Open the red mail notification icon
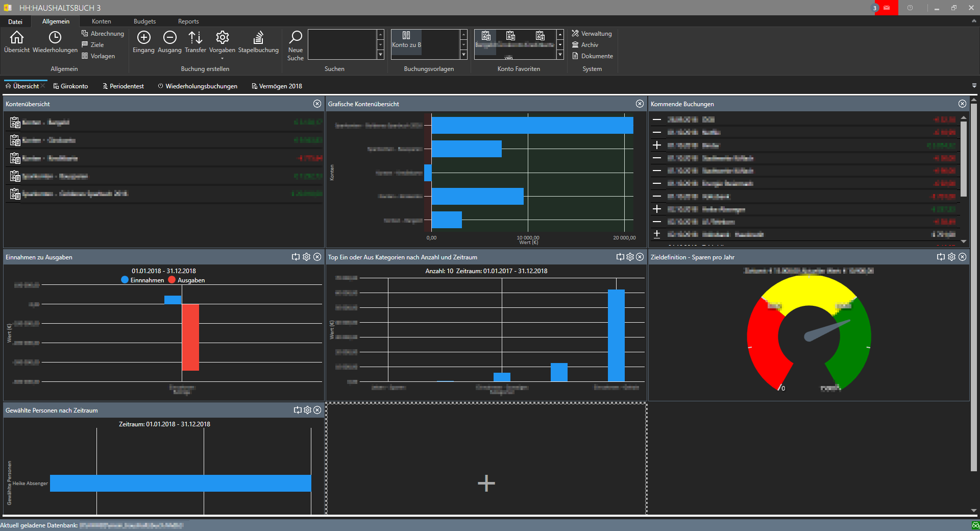 (887, 8)
